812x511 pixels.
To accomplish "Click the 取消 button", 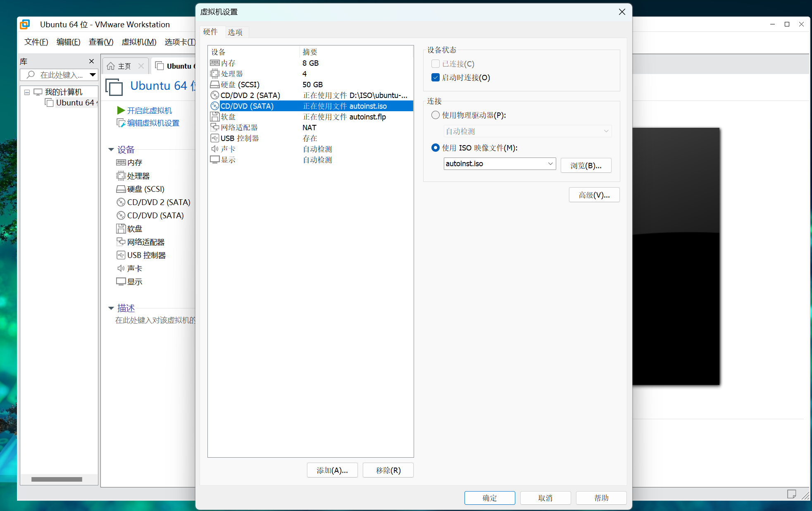I will coord(545,498).
